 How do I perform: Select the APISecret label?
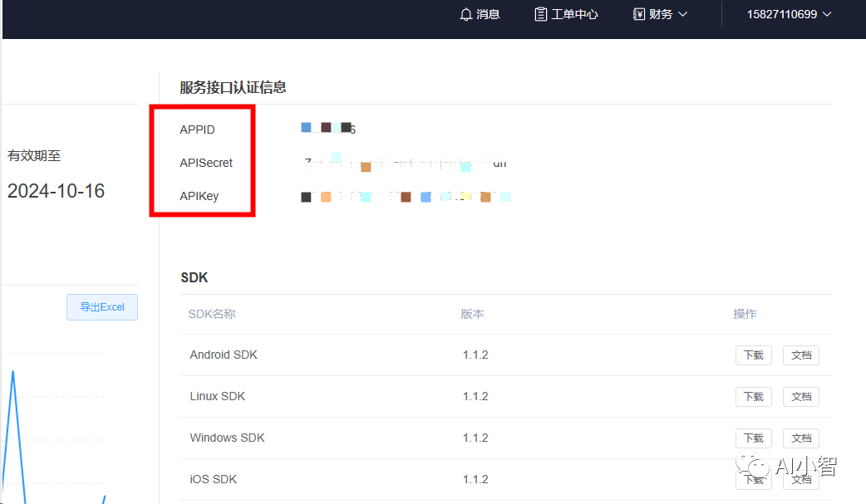pyautogui.click(x=206, y=163)
